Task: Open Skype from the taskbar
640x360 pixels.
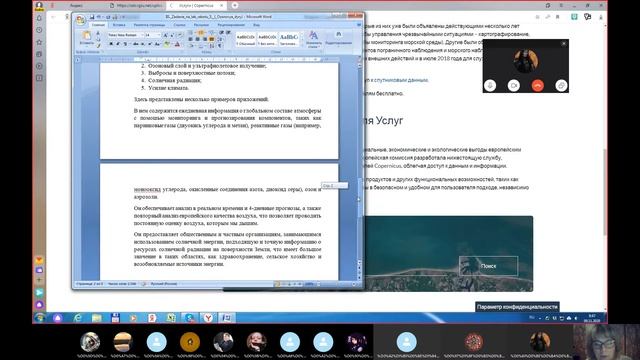Action: (189, 318)
